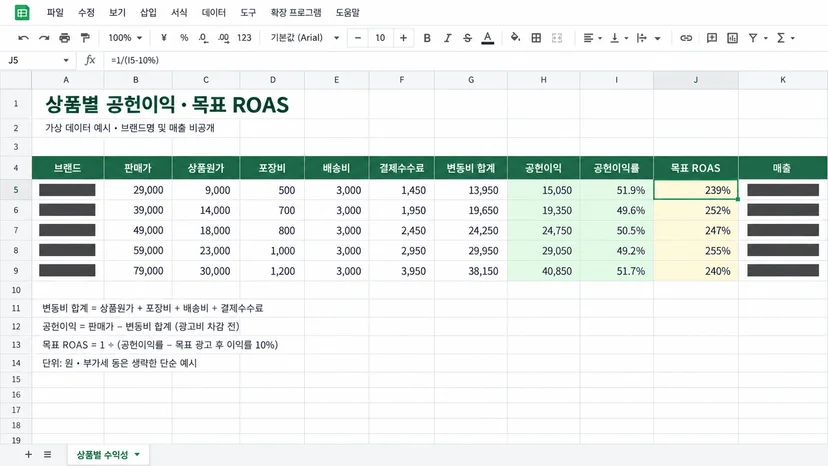Insert a comment
828x466 pixels.
coord(712,38)
